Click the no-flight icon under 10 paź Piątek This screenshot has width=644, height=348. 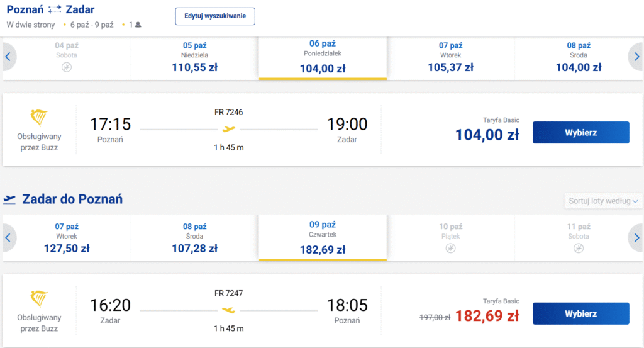pyautogui.click(x=450, y=248)
